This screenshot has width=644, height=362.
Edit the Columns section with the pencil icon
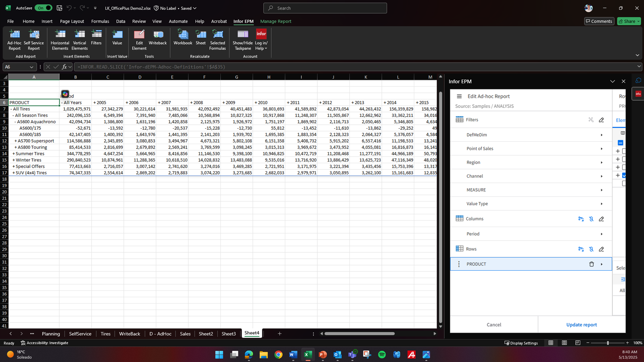(601, 219)
